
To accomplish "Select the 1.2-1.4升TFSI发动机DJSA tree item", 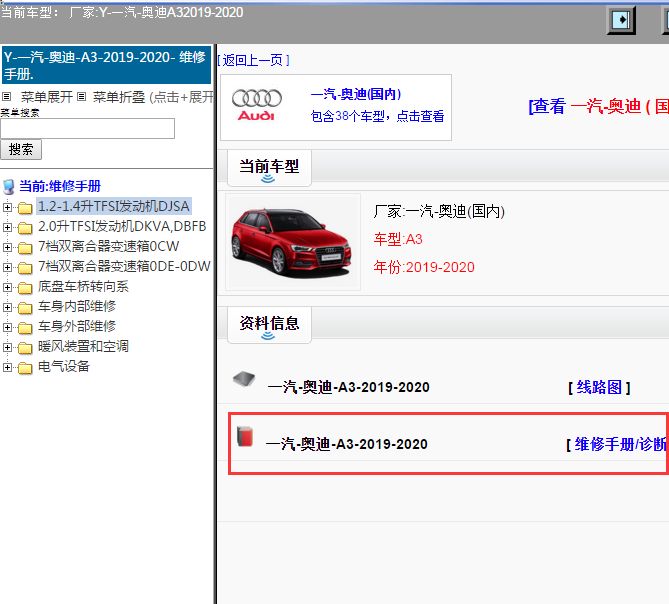I will [114, 206].
